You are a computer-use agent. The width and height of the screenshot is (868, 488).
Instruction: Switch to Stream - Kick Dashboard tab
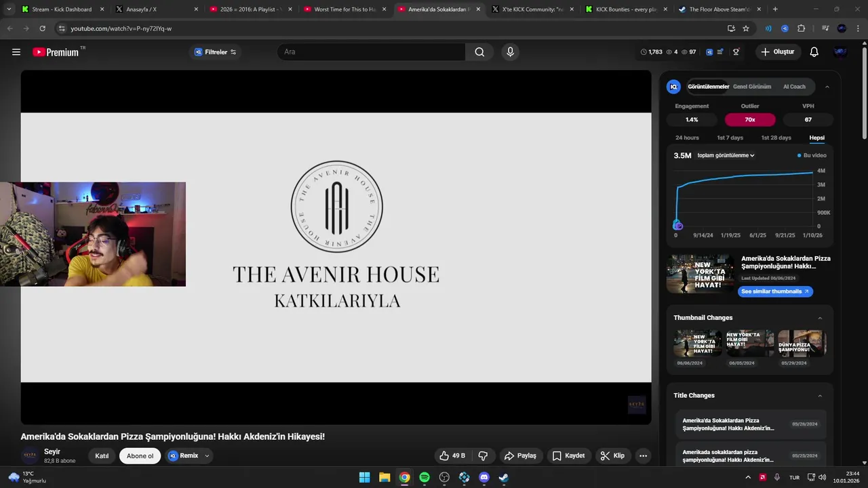62,9
